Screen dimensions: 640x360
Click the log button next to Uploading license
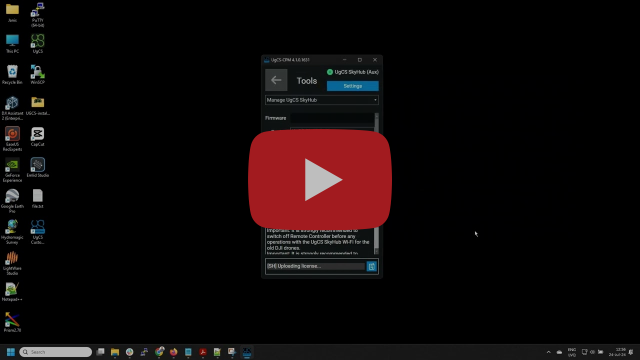(371, 267)
